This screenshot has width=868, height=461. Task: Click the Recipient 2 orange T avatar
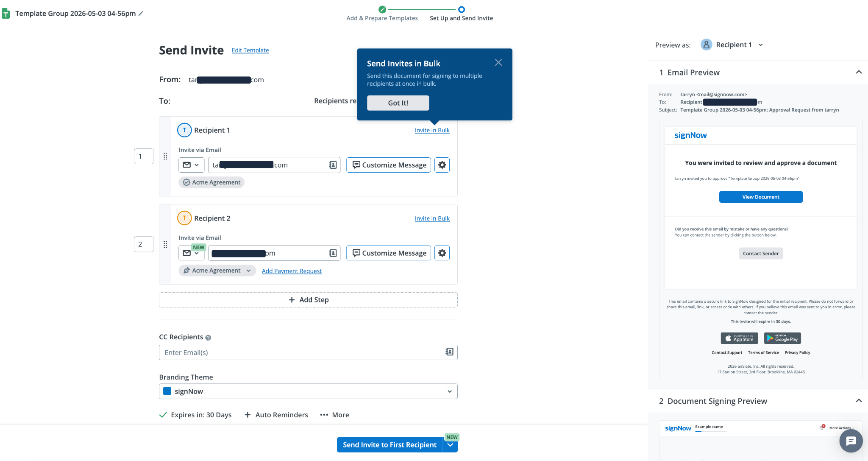[184, 218]
